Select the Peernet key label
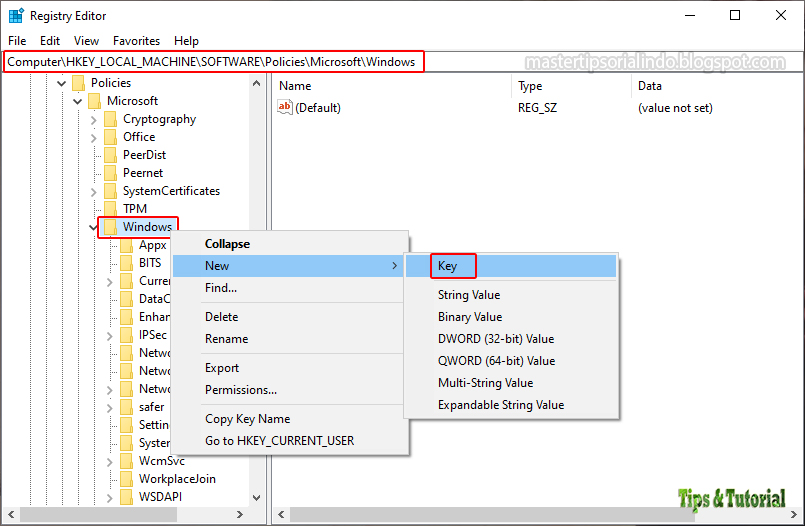805x526 pixels. click(x=143, y=173)
